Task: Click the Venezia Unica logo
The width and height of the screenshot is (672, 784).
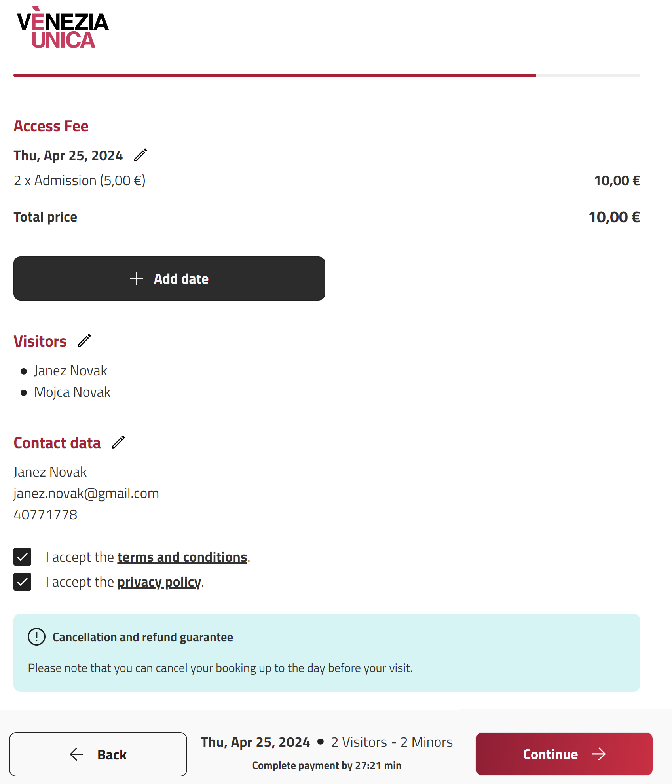Action: coord(63,28)
